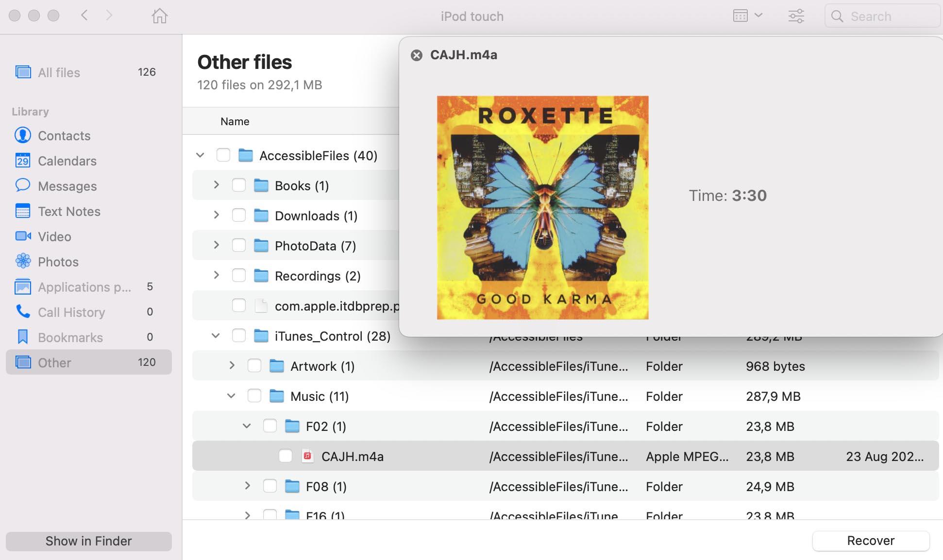The image size is (943, 560).
Task: Click the Roxette Good Karma album artwork
Action: coord(543,208)
